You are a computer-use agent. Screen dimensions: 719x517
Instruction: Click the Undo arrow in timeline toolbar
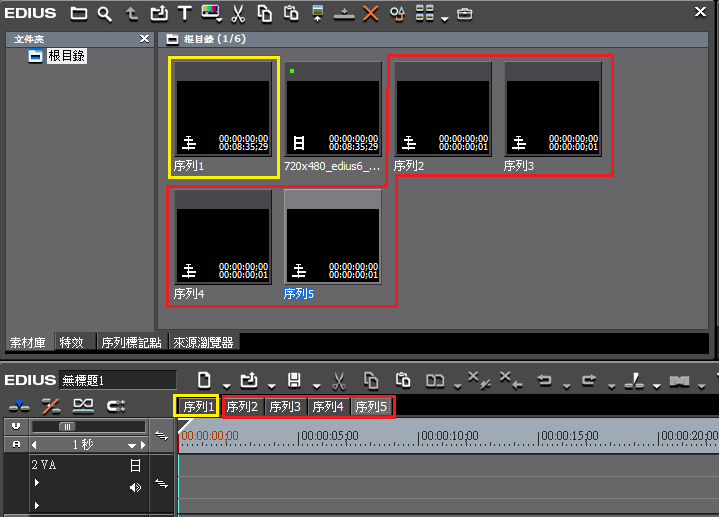tap(545, 381)
